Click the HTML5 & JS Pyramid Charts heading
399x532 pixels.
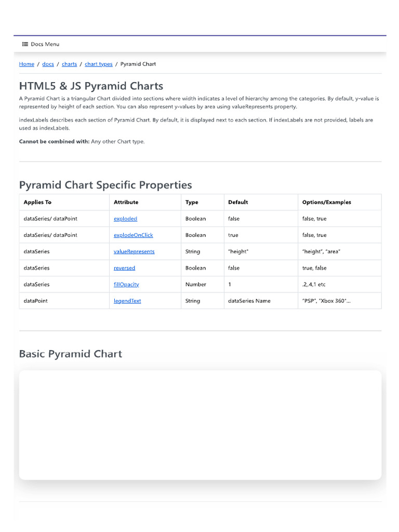[91, 86]
